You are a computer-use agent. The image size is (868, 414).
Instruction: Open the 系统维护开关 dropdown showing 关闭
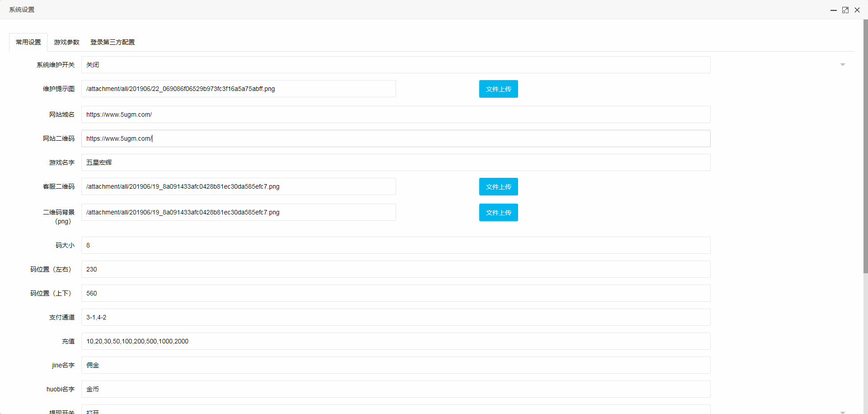tap(396, 65)
